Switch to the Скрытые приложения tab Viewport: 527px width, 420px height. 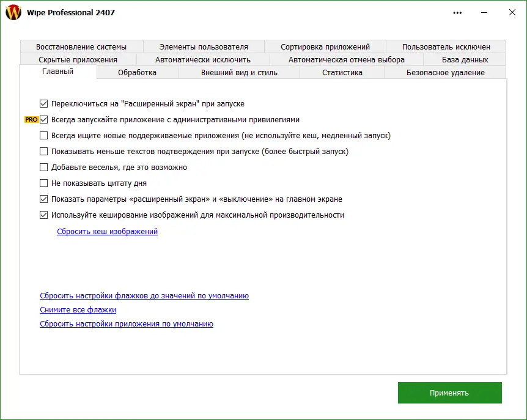[x=78, y=59]
